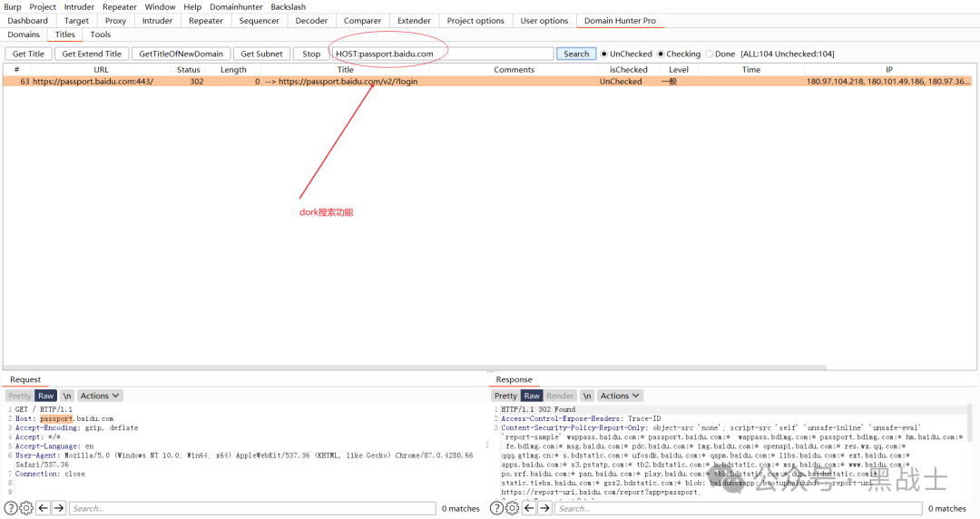Image resolution: width=980 pixels, height=519 pixels.
Task: Switch to the Dashboard tab
Action: [x=27, y=21]
